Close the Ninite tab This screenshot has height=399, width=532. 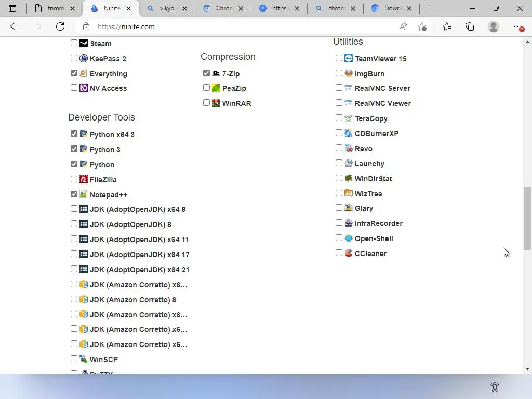129,9
